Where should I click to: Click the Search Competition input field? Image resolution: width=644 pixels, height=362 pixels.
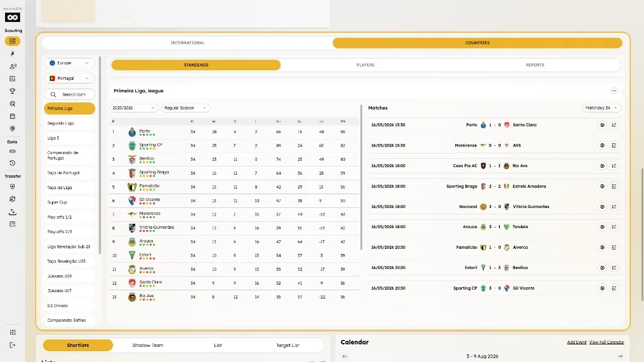tap(69, 94)
